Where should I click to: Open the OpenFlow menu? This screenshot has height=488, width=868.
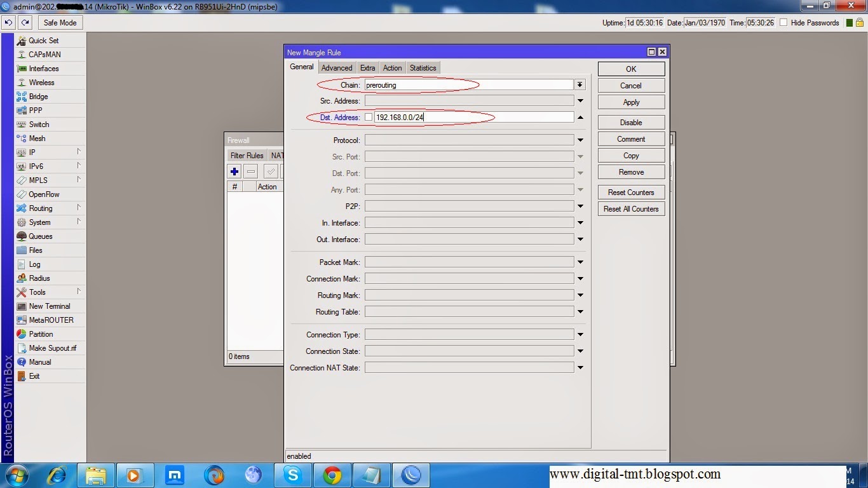tap(50, 194)
